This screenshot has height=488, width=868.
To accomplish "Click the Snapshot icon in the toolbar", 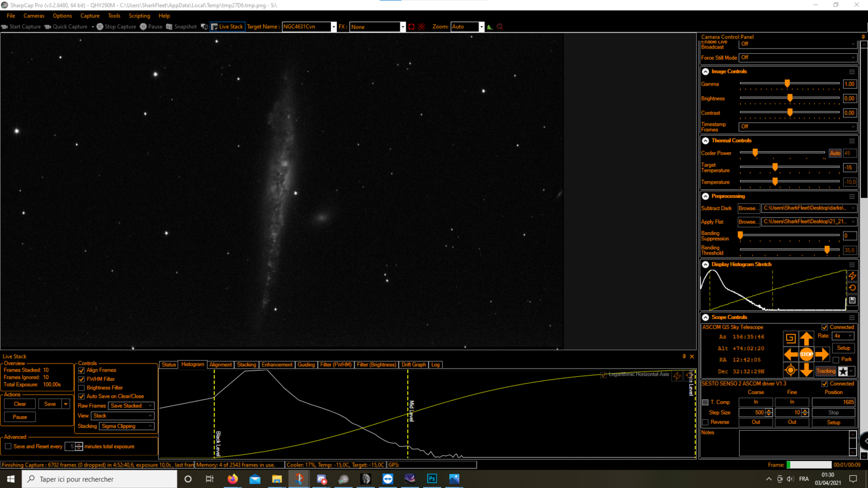I will (168, 26).
